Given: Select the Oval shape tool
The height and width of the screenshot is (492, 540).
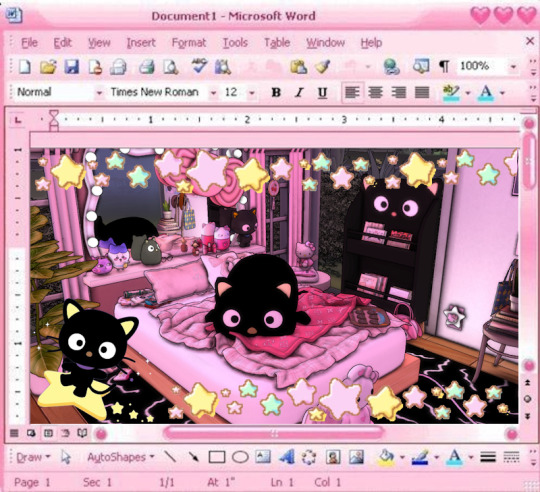Looking at the screenshot, I should (x=240, y=457).
